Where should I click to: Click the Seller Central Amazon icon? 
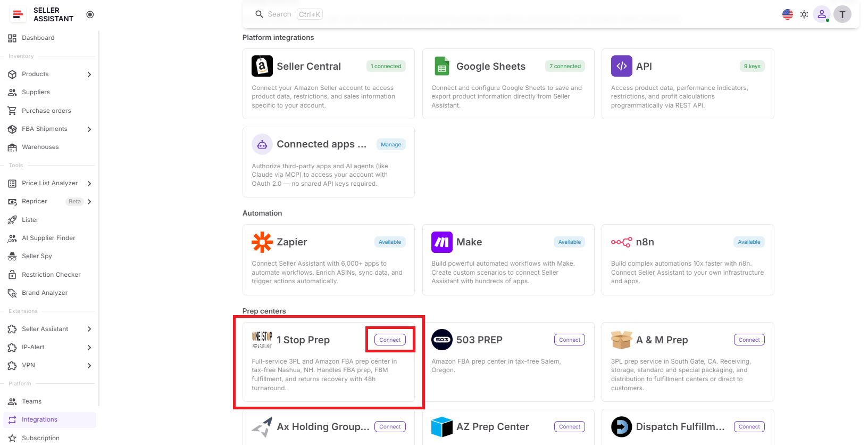pos(262,66)
